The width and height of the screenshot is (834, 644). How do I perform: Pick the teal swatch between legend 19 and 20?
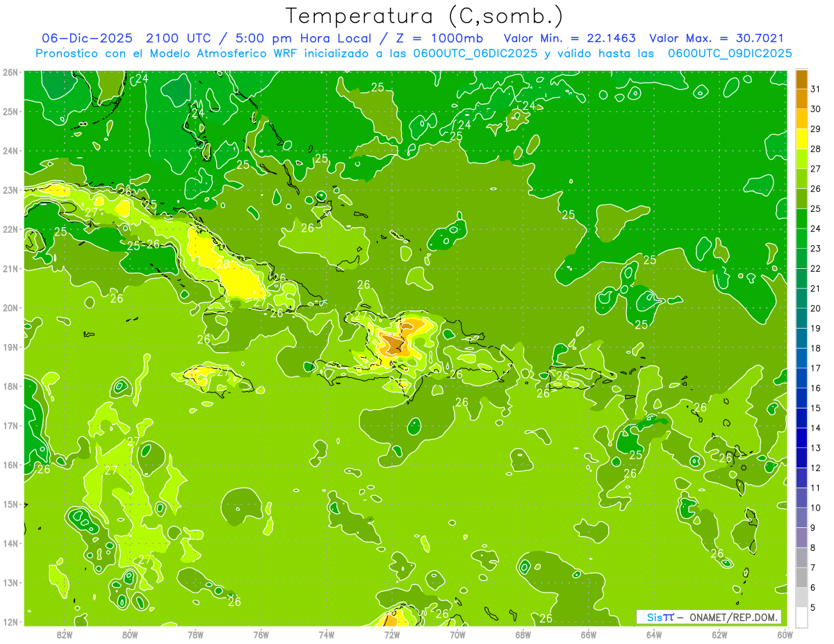[x=801, y=318]
